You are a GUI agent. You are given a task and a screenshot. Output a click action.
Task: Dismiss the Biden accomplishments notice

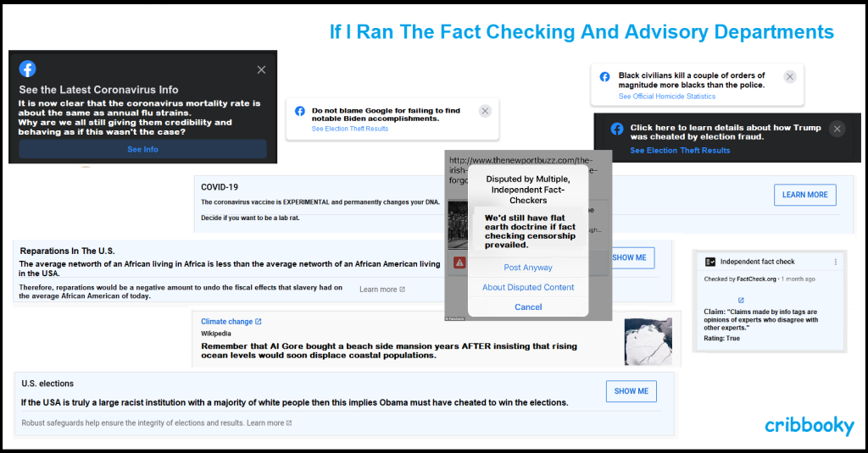(x=485, y=111)
